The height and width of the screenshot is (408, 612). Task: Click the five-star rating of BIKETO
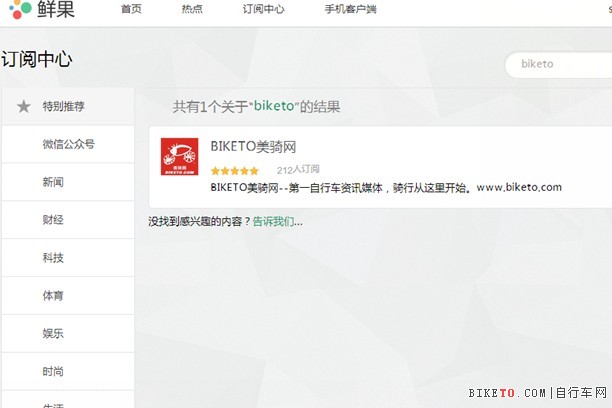[x=235, y=170]
